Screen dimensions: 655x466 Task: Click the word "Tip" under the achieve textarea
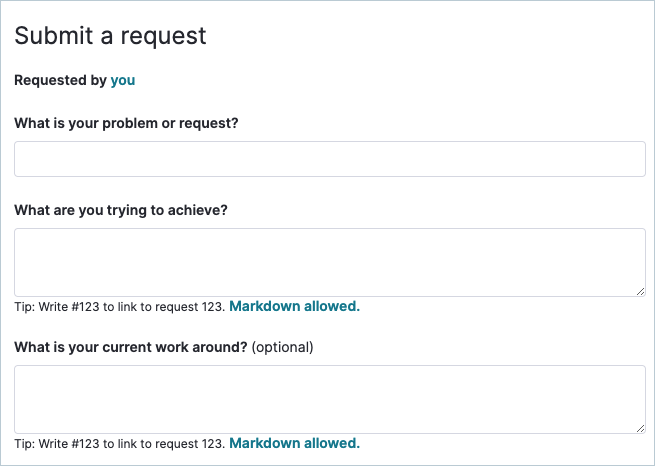(x=24, y=307)
